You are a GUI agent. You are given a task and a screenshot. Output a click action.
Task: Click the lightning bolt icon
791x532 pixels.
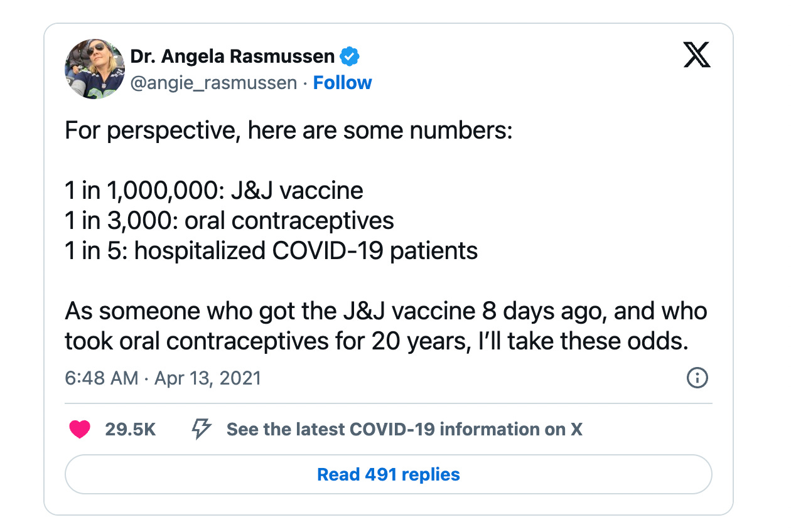point(201,430)
